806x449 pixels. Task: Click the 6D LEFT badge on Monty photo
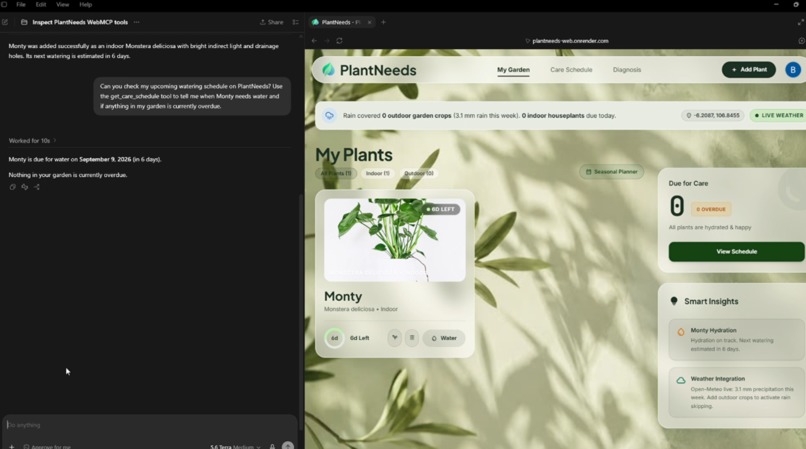(441, 209)
